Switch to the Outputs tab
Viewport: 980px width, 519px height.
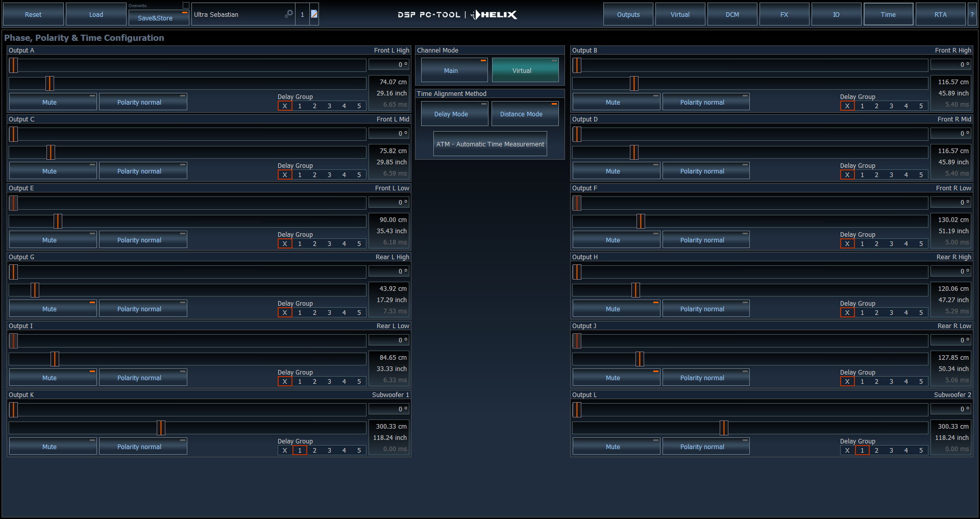click(628, 14)
